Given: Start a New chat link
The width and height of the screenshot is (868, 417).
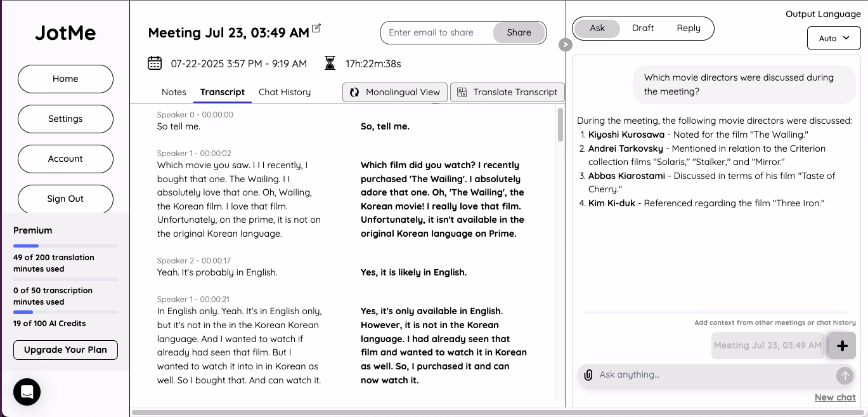Looking at the screenshot, I should click(x=835, y=397).
